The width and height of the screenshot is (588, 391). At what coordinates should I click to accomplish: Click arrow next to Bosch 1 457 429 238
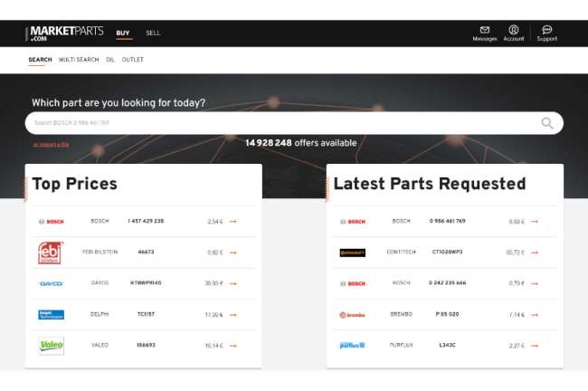click(x=232, y=221)
